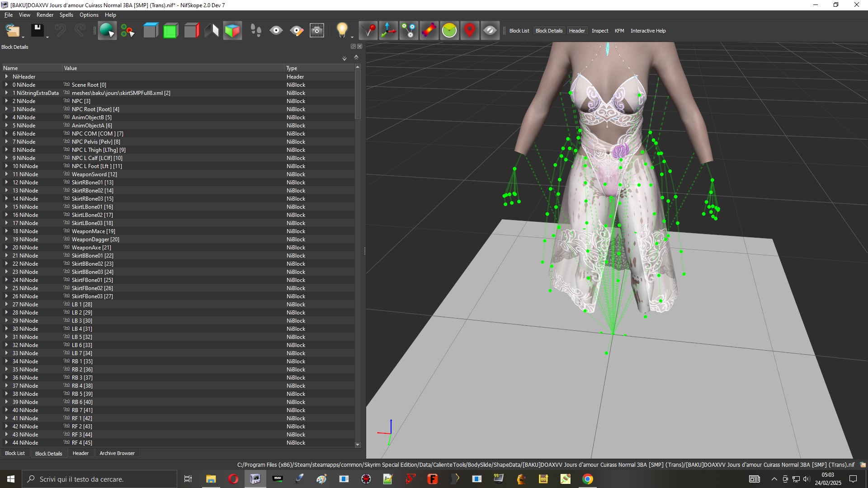The image size is (868, 488).
Task: Click the Windows search text field
Action: (100, 479)
